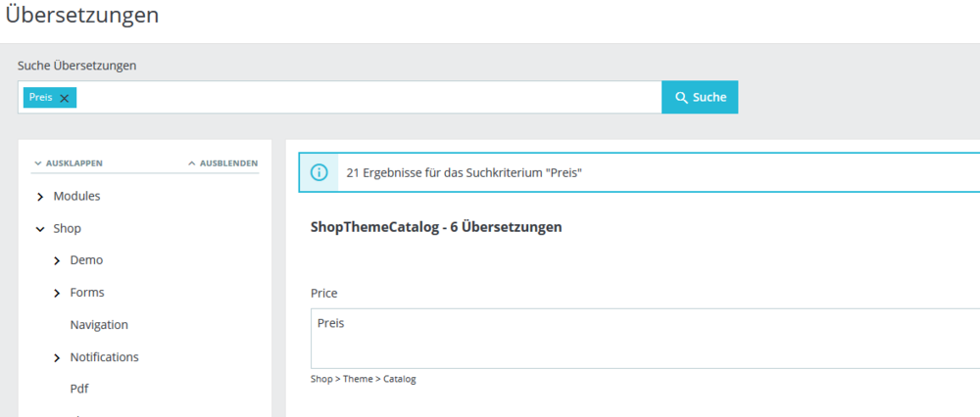
Task: Collapse the Shop tree chevron
Action: pos(40,229)
